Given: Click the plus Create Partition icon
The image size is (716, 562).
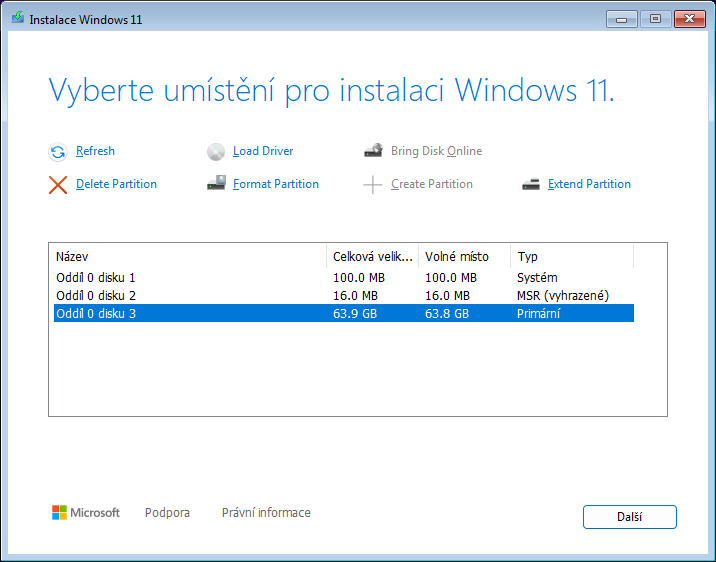Looking at the screenshot, I should tap(373, 184).
